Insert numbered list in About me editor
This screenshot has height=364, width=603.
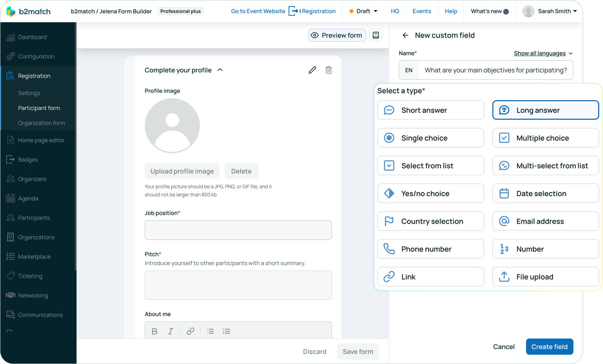coord(226,331)
